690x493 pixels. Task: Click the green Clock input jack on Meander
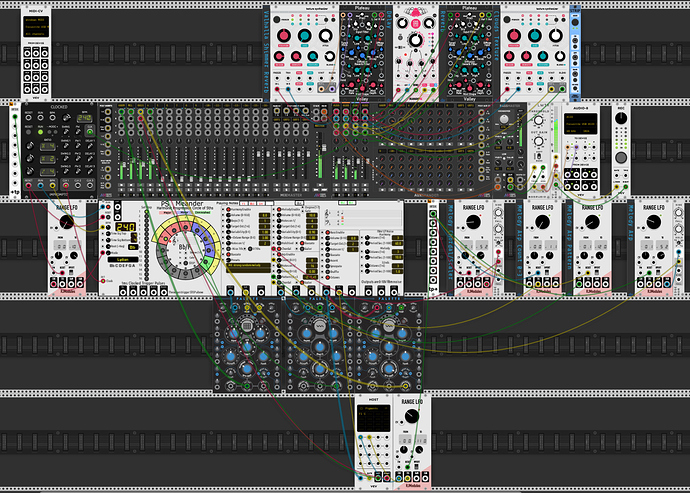point(103,281)
